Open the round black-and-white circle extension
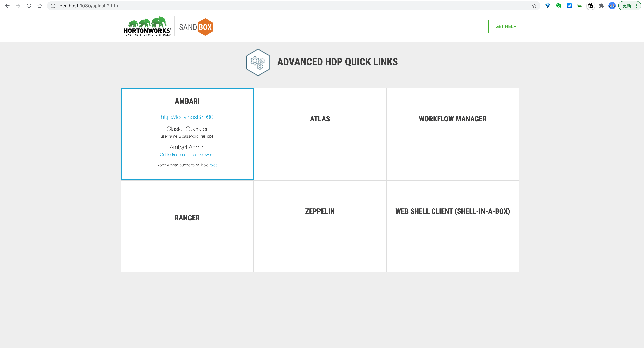644x348 pixels. [591, 6]
